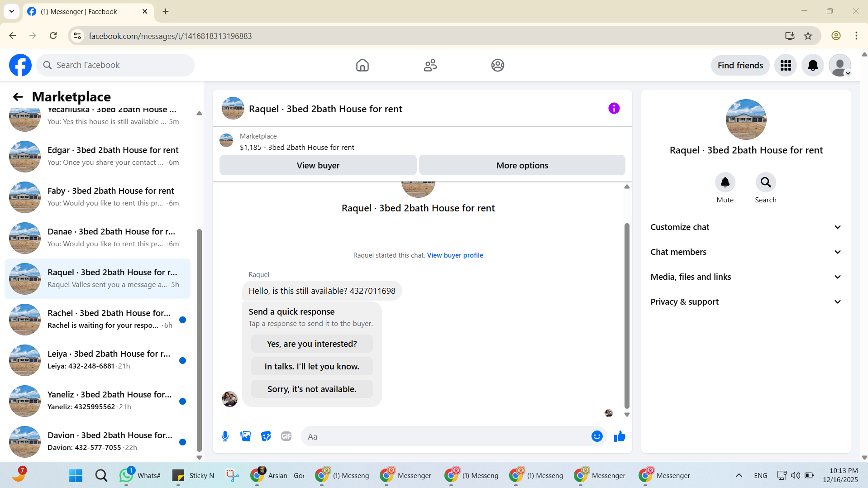Send a voice clip microphone icon
Viewport: 868px width, 488px height.
pyautogui.click(x=225, y=436)
